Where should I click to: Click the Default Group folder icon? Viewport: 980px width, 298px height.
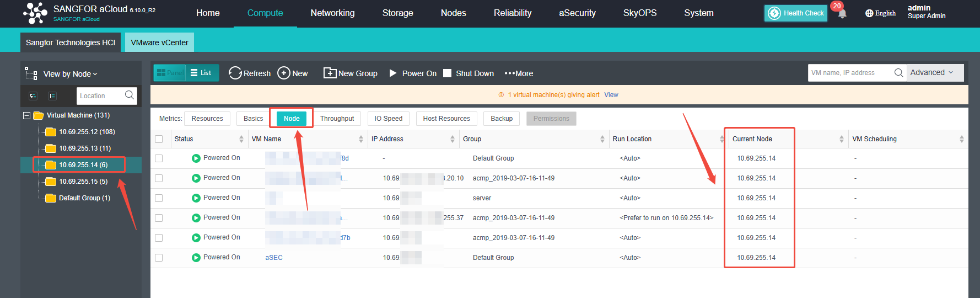51,198
